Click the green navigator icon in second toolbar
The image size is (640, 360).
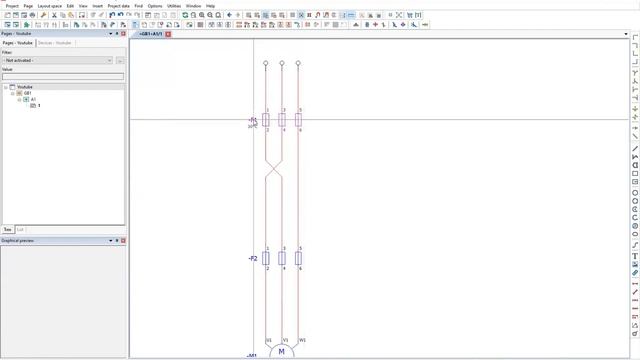pyautogui.click(x=27, y=25)
